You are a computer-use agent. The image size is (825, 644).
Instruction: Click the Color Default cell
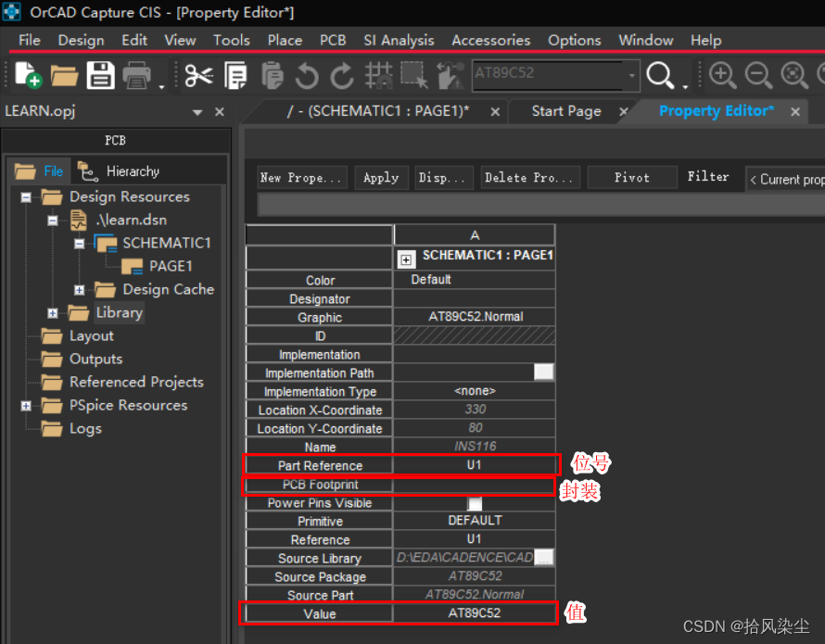click(x=474, y=280)
